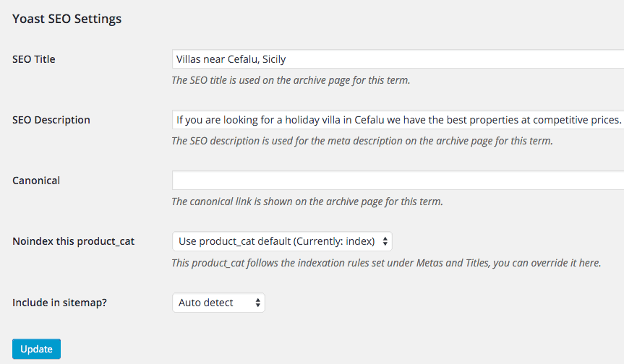
Task: Click the canonical link hint text
Action: 307,201
